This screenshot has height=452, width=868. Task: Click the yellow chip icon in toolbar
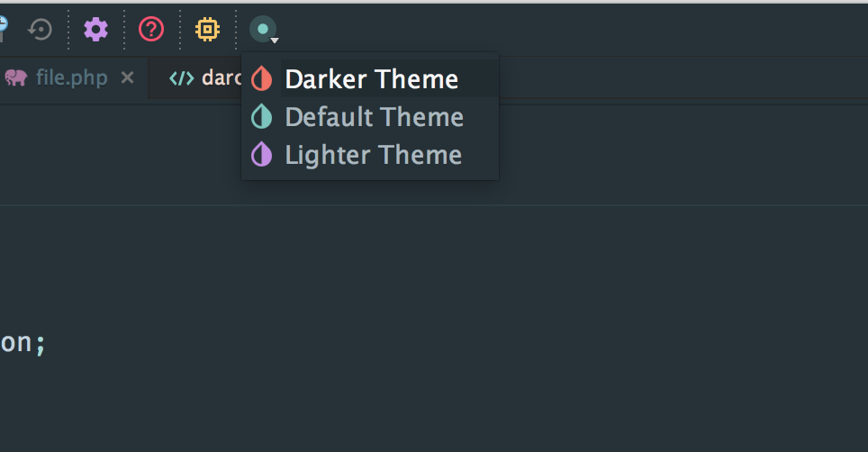(x=207, y=30)
